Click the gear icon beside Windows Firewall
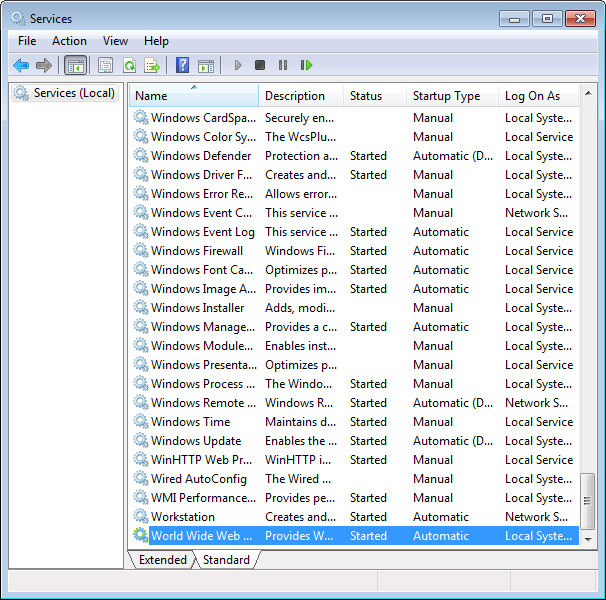This screenshot has width=606, height=600. click(141, 250)
